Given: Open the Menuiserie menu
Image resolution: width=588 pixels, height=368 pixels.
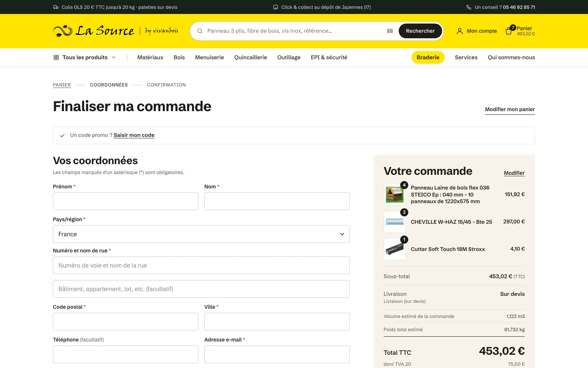Looking at the screenshot, I should point(209,57).
